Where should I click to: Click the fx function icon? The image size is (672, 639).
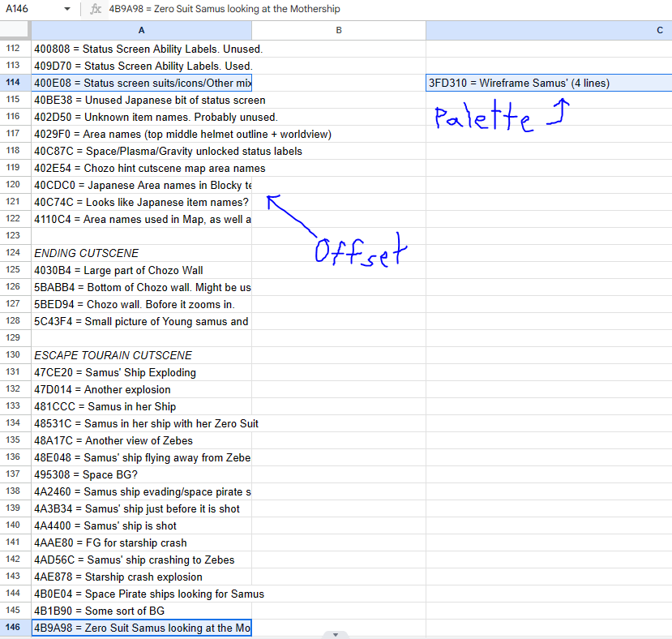point(96,9)
